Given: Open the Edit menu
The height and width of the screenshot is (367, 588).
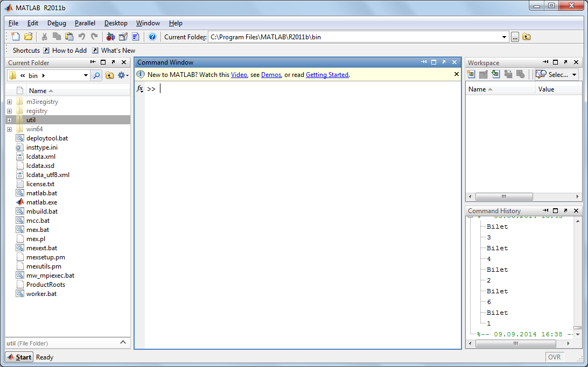Looking at the screenshot, I should pos(33,23).
